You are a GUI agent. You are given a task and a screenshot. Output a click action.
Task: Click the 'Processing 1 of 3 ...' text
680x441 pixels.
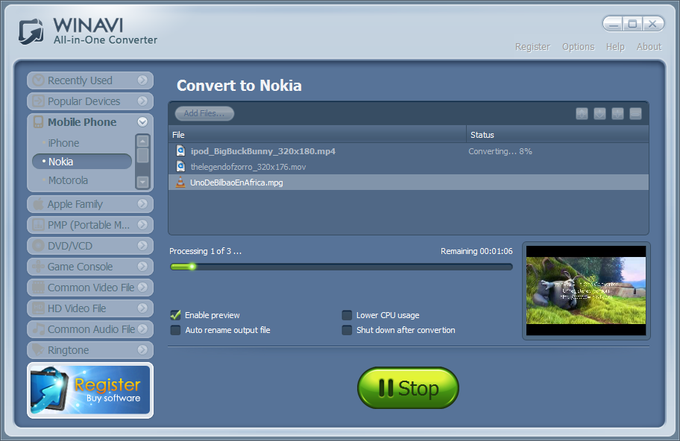[205, 251]
